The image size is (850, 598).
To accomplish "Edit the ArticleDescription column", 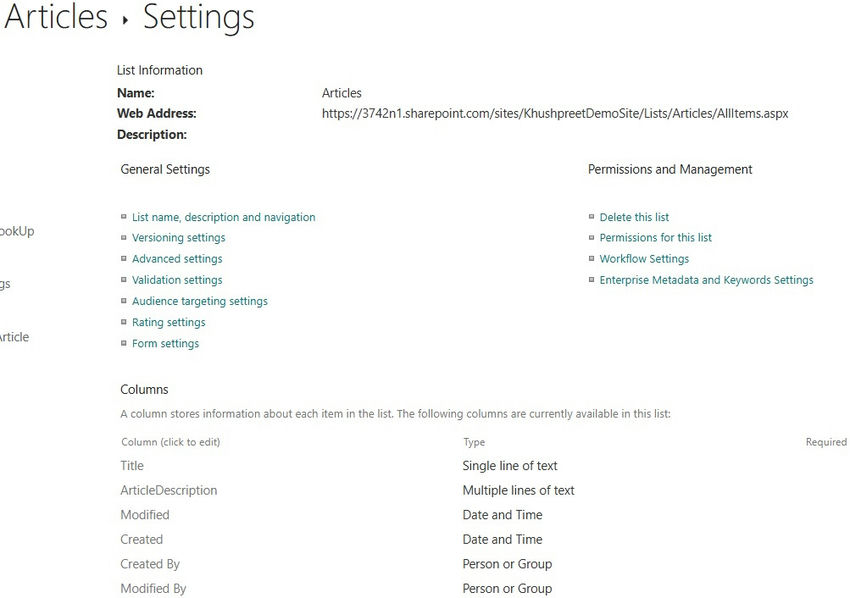I will coord(168,491).
